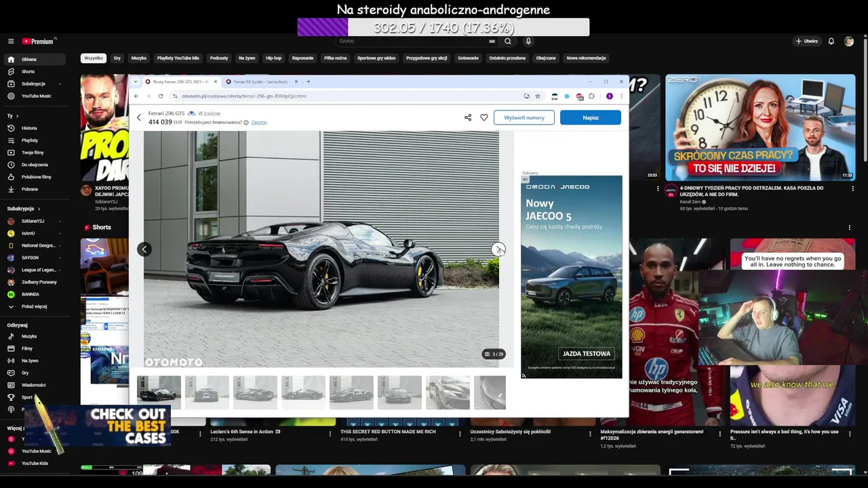Select the Wszystko filter chip

(94, 58)
